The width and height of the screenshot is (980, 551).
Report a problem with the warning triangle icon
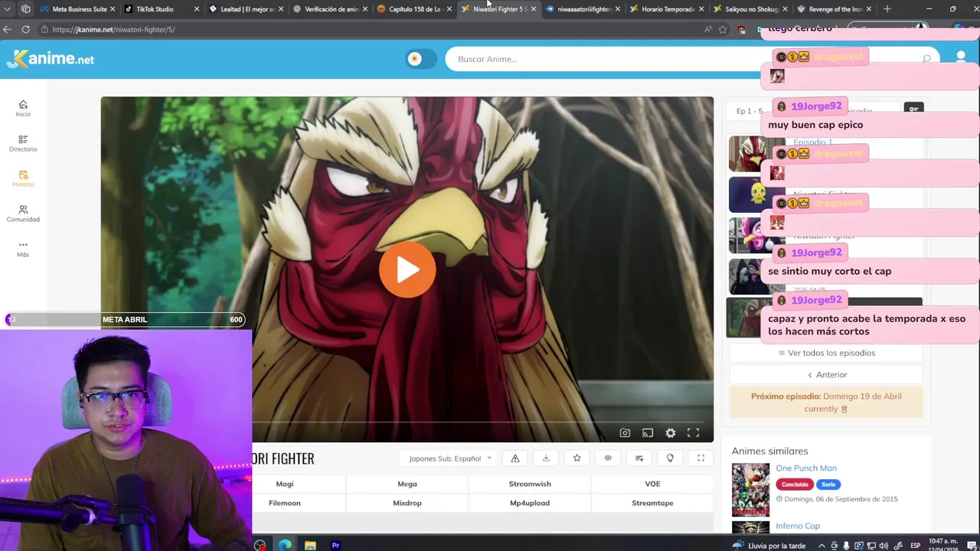tap(515, 458)
